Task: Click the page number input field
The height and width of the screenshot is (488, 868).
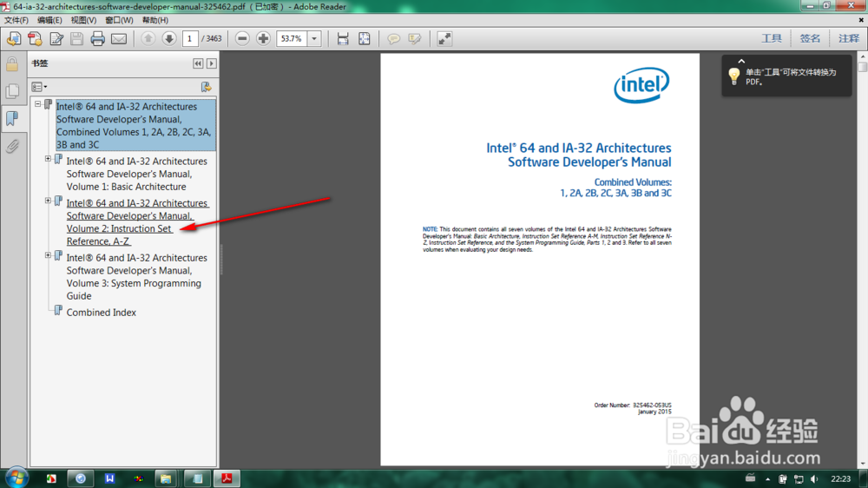Action: point(190,39)
